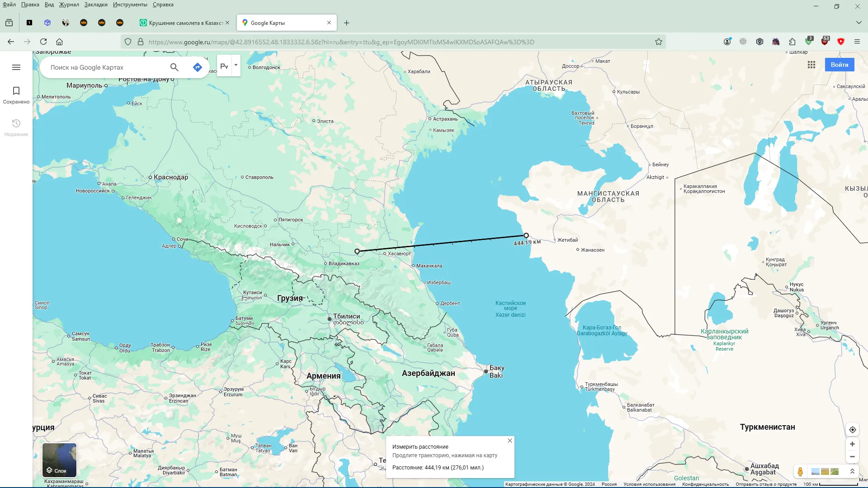
Task: Click the search magnifier icon
Action: pos(175,67)
